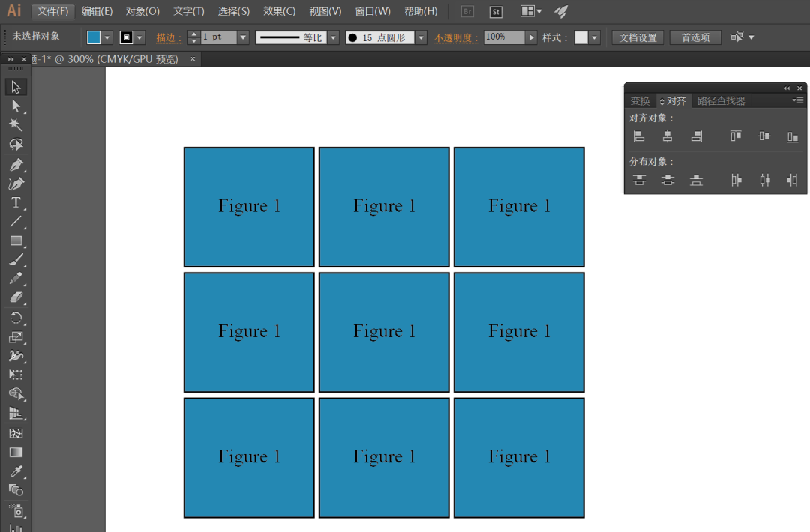Open the align-to options dropdown arrow
The height and width of the screenshot is (532, 810).
click(751, 37)
